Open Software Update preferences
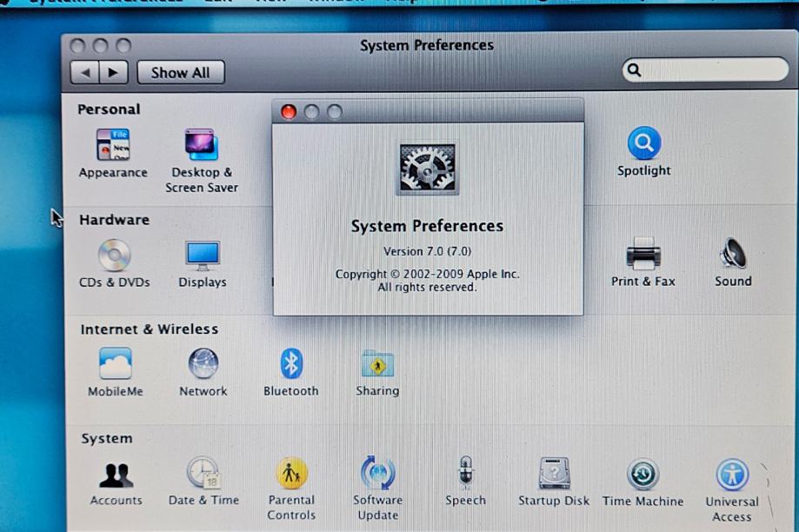The height and width of the screenshot is (532, 799). tap(378, 489)
